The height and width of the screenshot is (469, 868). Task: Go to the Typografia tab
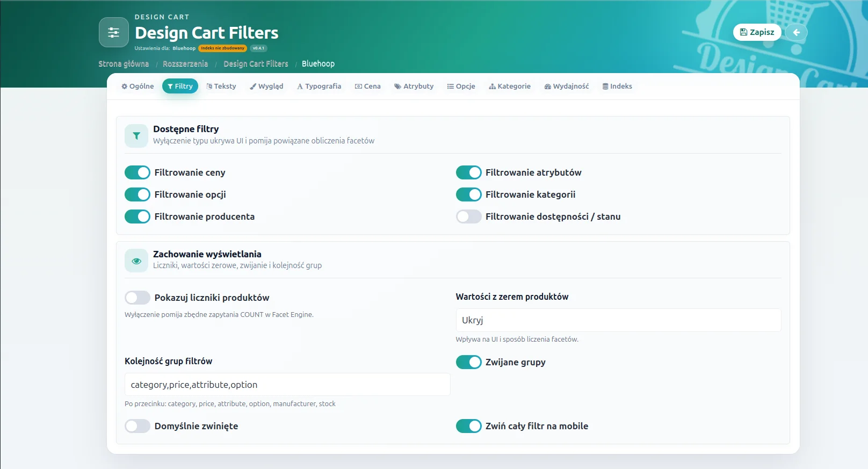tap(319, 86)
